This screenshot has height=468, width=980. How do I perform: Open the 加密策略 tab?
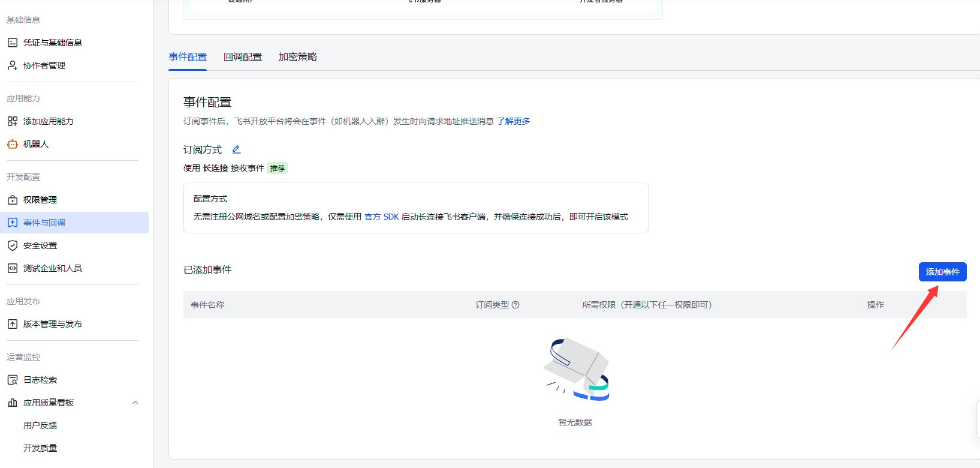[x=298, y=57]
